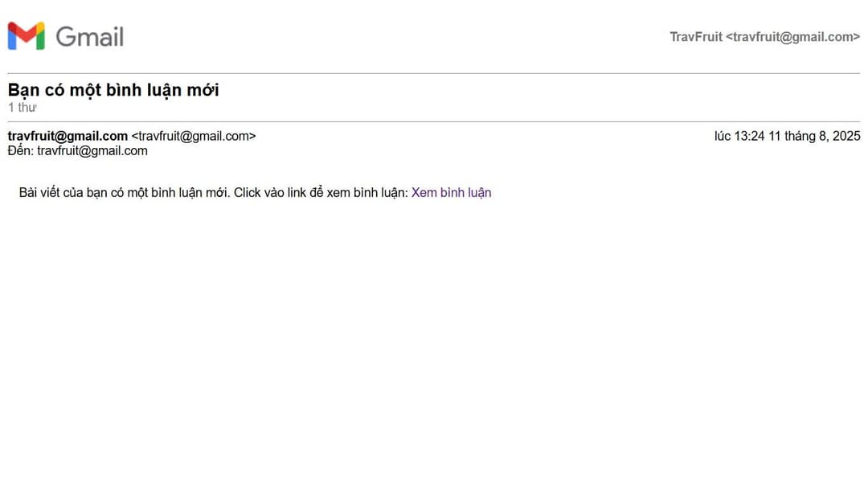Select the 1 thư thread count label
The image size is (868, 488).
click(22, 107)
